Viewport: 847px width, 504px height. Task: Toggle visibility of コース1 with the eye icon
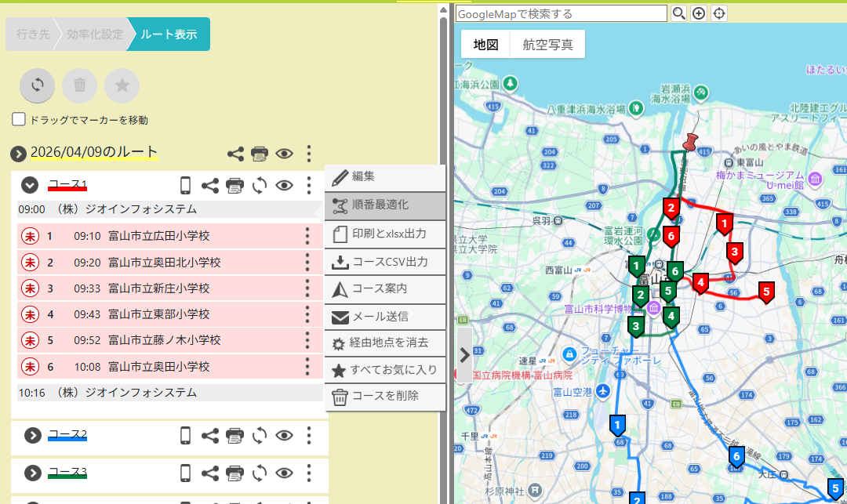[x=284, y=185]
